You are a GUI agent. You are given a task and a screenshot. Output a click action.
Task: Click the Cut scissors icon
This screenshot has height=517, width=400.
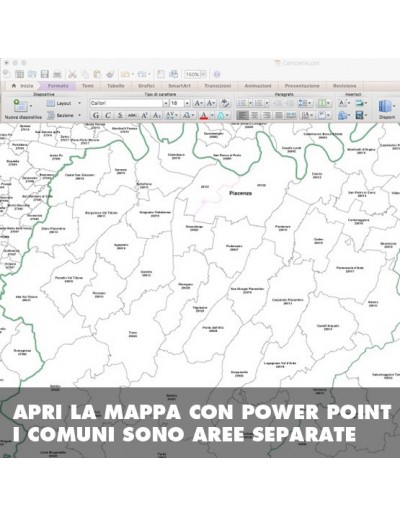72,74
